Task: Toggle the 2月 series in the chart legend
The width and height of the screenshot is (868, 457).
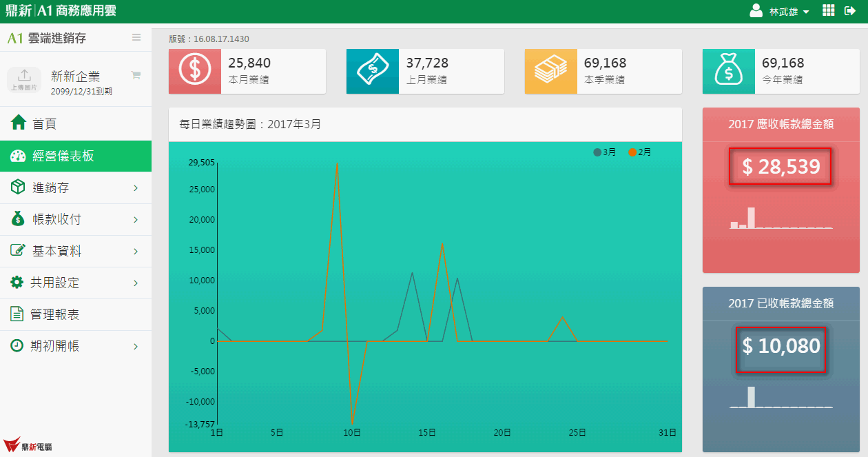Action: point(640,152)
